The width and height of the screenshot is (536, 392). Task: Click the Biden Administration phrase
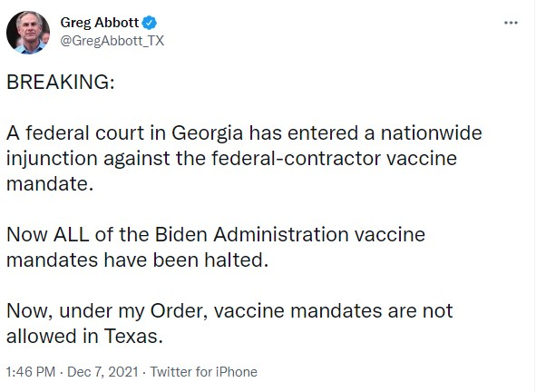251,235
